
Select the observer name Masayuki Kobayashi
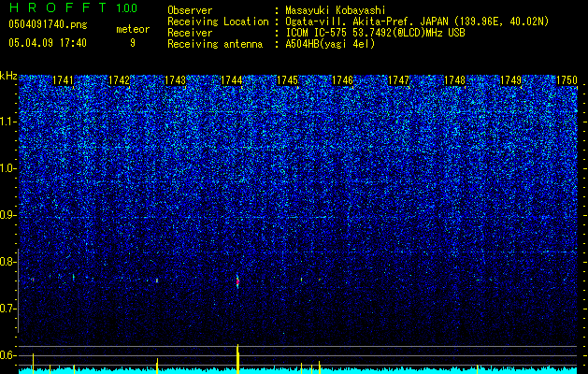(335, 10)
